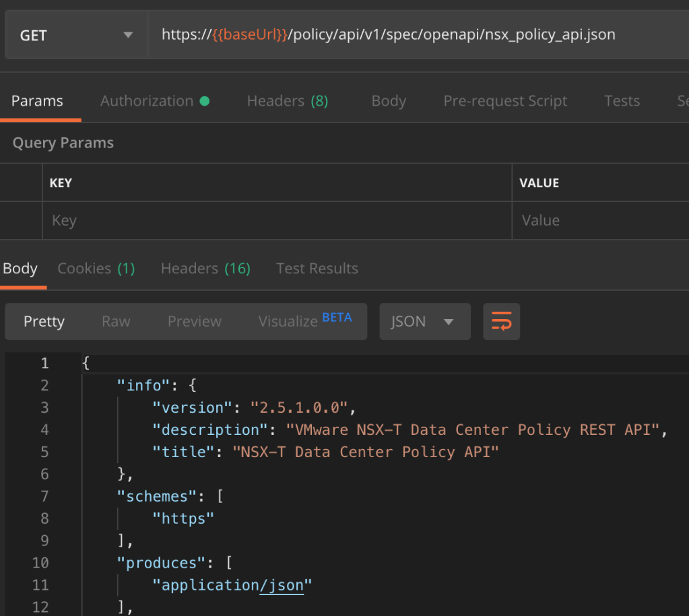Toggle the wrap lines icon
The image size is (689, 616).
[x=501, y=322]
